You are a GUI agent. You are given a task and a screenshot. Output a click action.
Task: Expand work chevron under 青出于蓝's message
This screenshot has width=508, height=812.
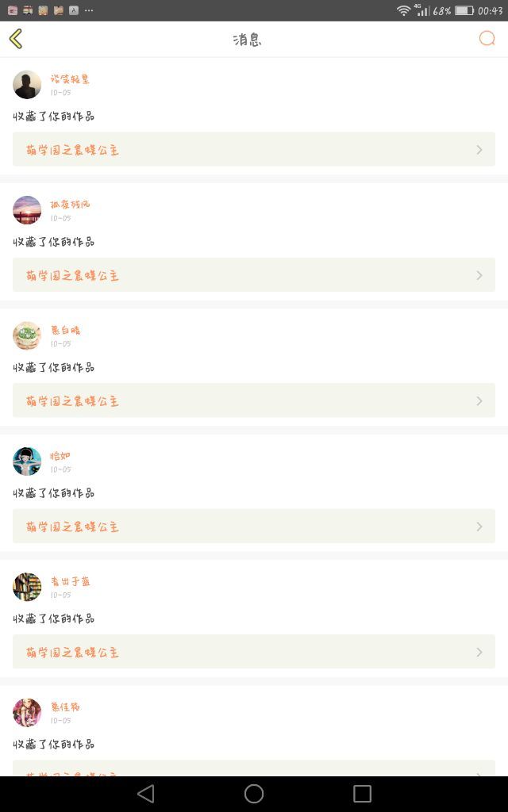(479, 652)
